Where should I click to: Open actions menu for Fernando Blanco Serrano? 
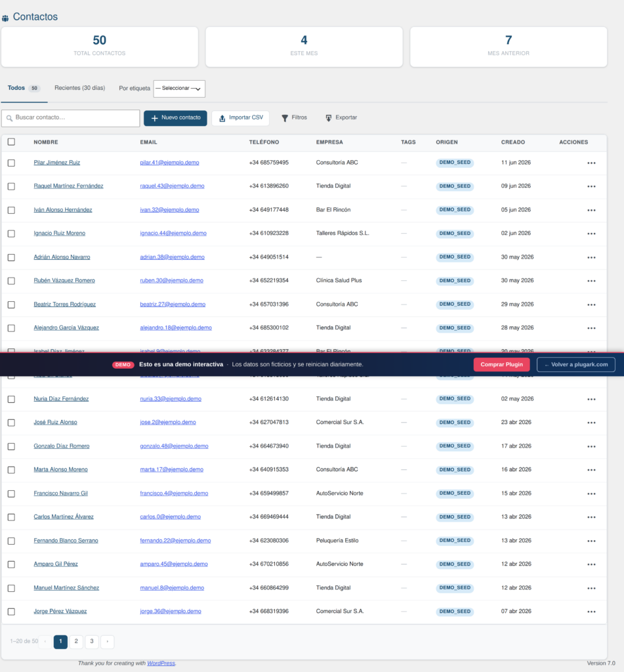click(591, 541)
